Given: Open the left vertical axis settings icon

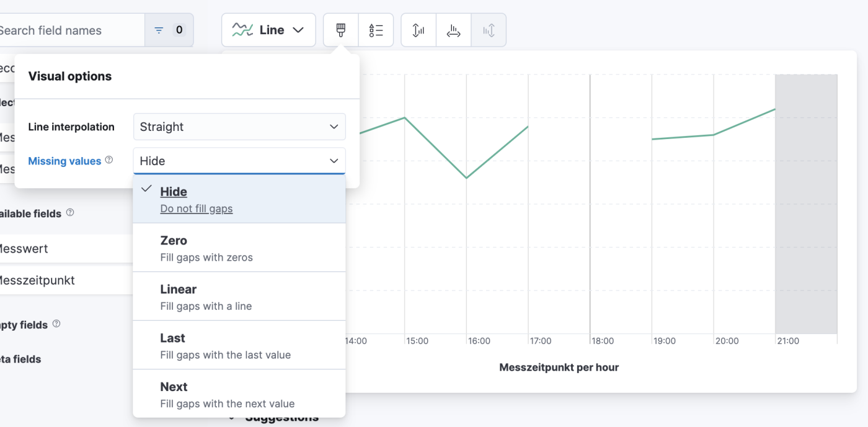Looking at the screenshot, I should pyautogui.click(x=417, y=29).
